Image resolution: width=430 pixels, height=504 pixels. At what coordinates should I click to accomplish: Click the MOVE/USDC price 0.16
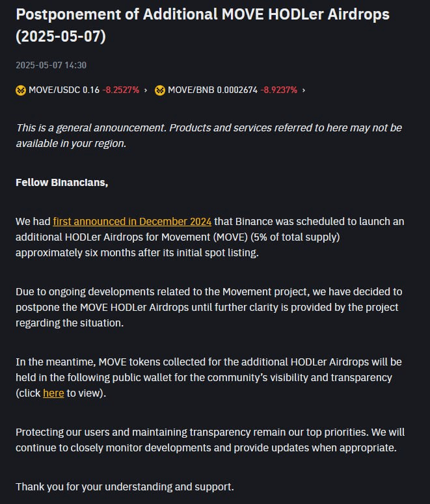pos(91,90)
